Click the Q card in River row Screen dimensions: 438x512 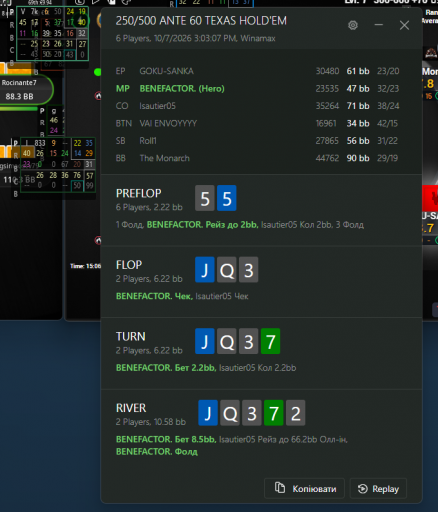(230, 413)
